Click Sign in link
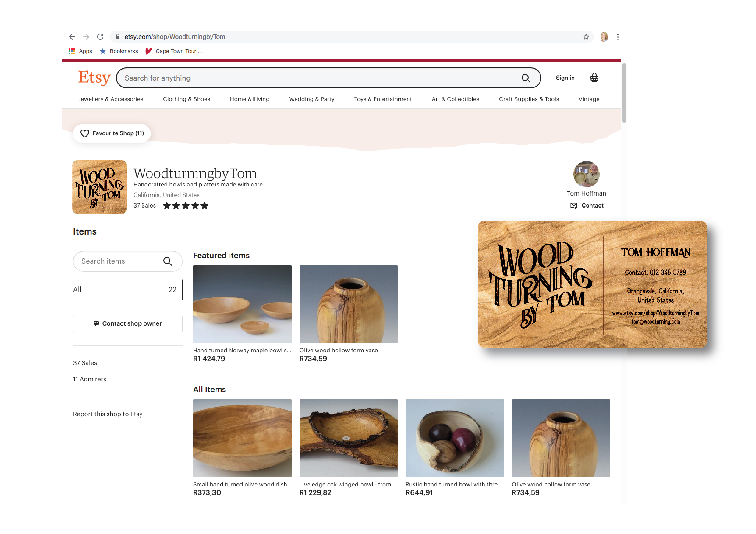756x534 pixels. pos(565,78)
